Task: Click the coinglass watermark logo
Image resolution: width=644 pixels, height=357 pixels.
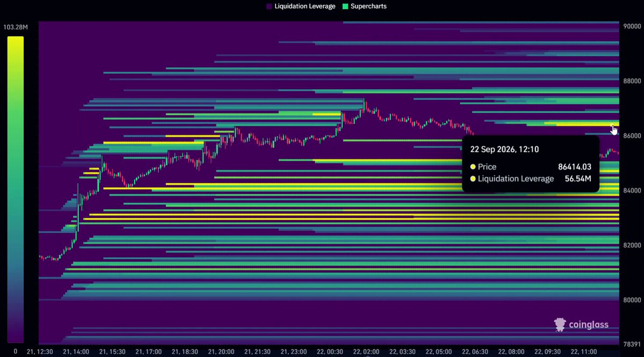Action: (582, 324)
